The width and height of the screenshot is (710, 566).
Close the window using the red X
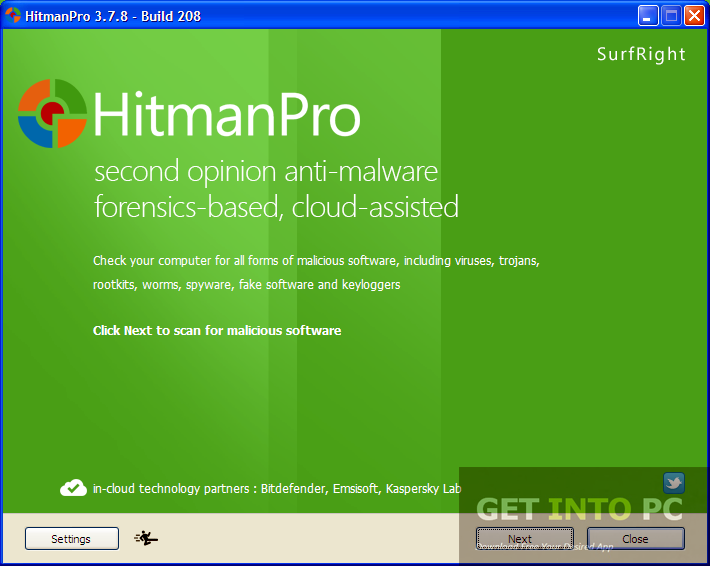(694, 16)
